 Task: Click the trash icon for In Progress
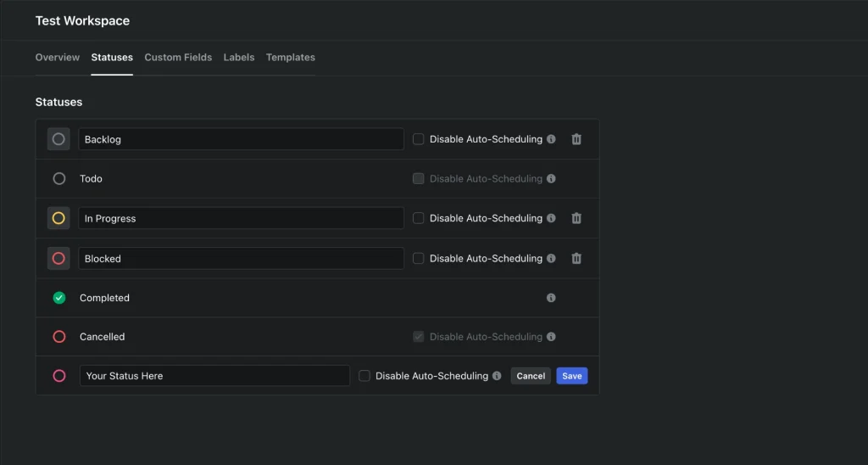pos(576,218)
